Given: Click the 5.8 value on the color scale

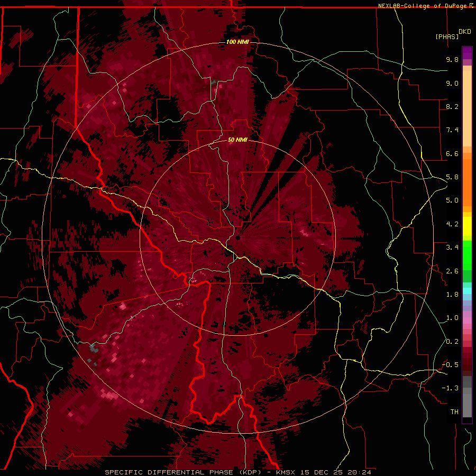Looking at the screenshot, I should (x=452, y=177).
